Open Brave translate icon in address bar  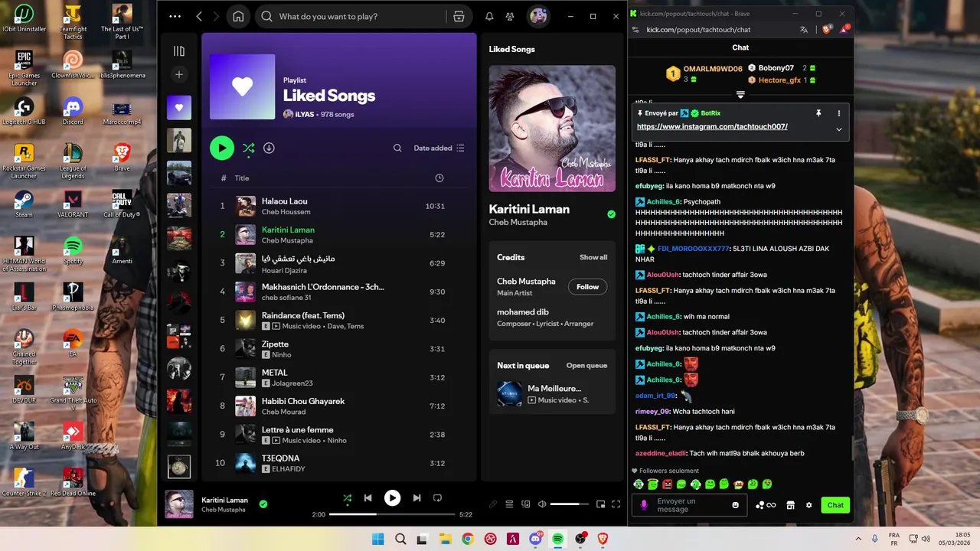(x=804, y=30)
